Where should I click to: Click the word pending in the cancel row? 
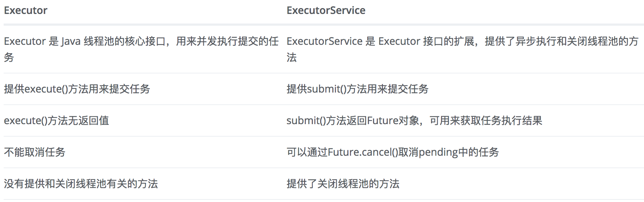point(438,153)
